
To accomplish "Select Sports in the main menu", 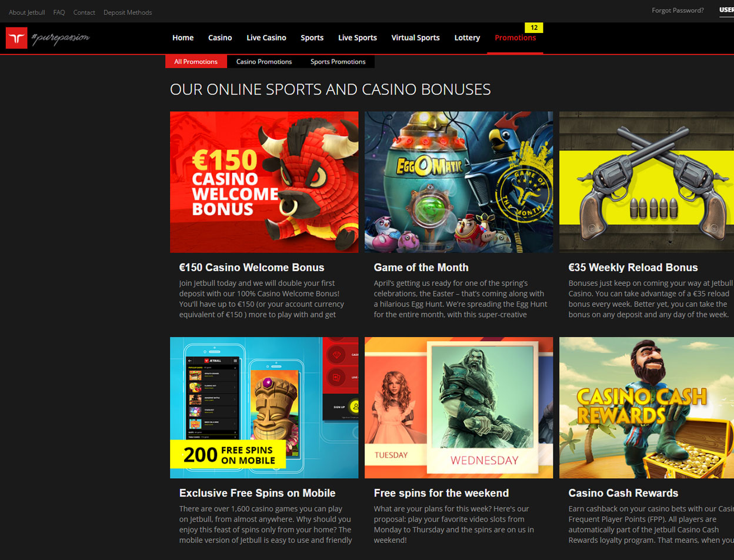I will 312,38.
